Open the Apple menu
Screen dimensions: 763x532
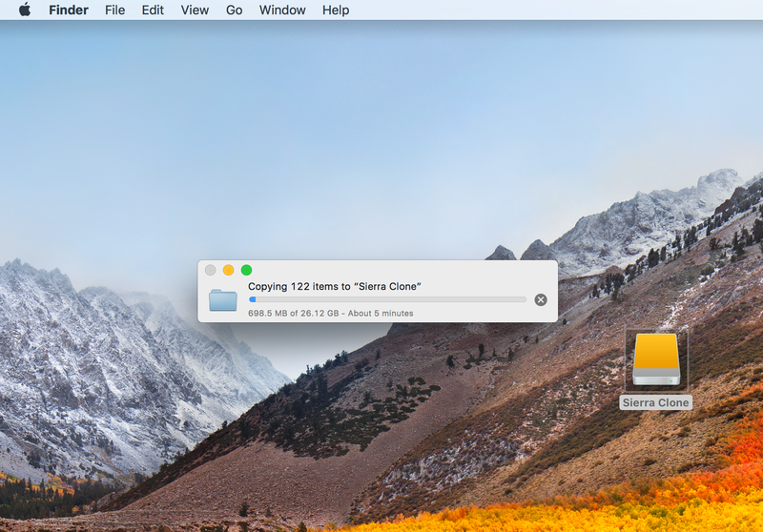(x=25, y=10)
